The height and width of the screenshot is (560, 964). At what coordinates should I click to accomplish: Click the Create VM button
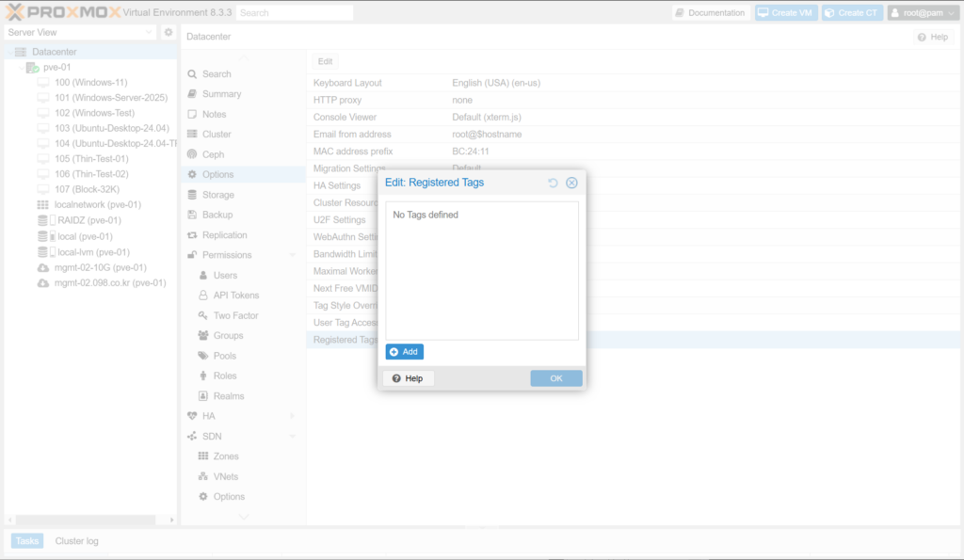click(785, 13)
